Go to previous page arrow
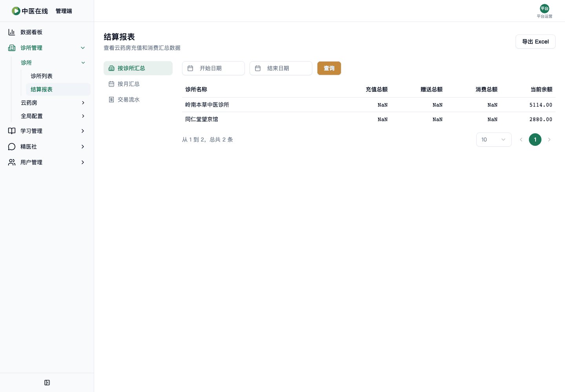 (521, 140)
